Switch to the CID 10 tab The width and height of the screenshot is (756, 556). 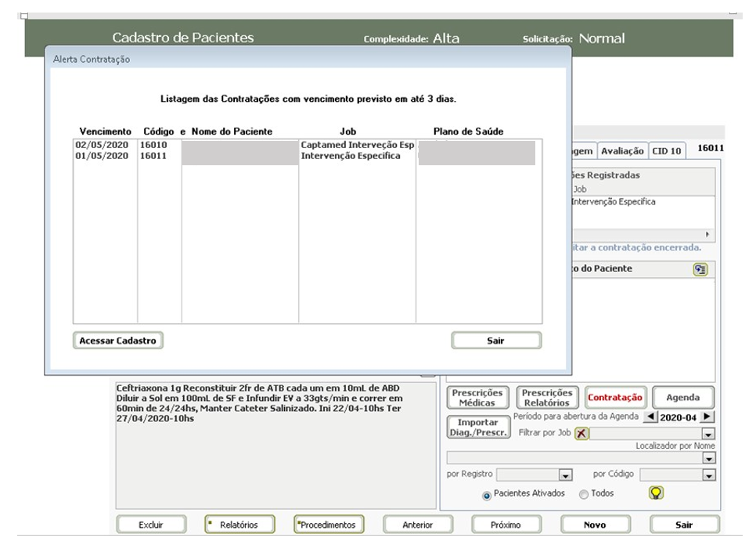tap(667, 151)
